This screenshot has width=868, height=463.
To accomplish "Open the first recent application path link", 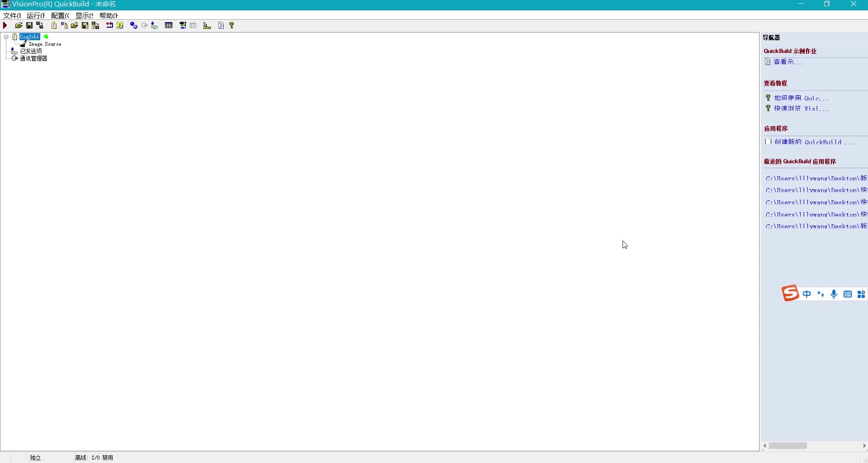I will click(816, 179).
